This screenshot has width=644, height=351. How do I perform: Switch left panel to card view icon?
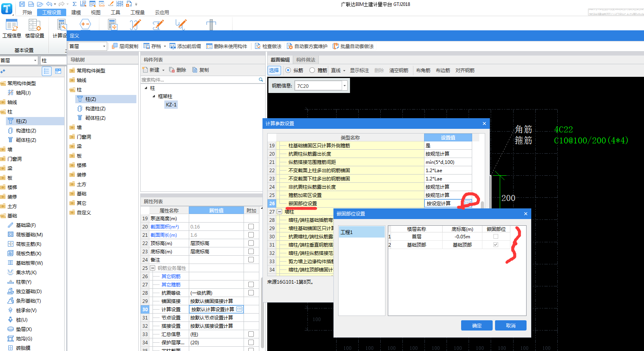[x=58, y=71]
